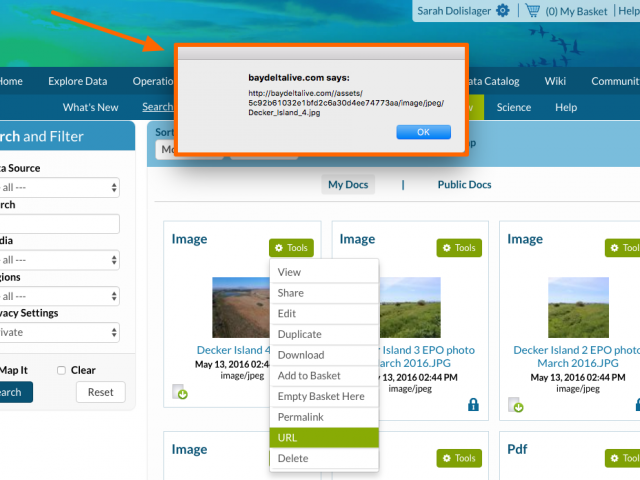
Task: Open Tools menu on the Pdf card
Action: (622, 458)
